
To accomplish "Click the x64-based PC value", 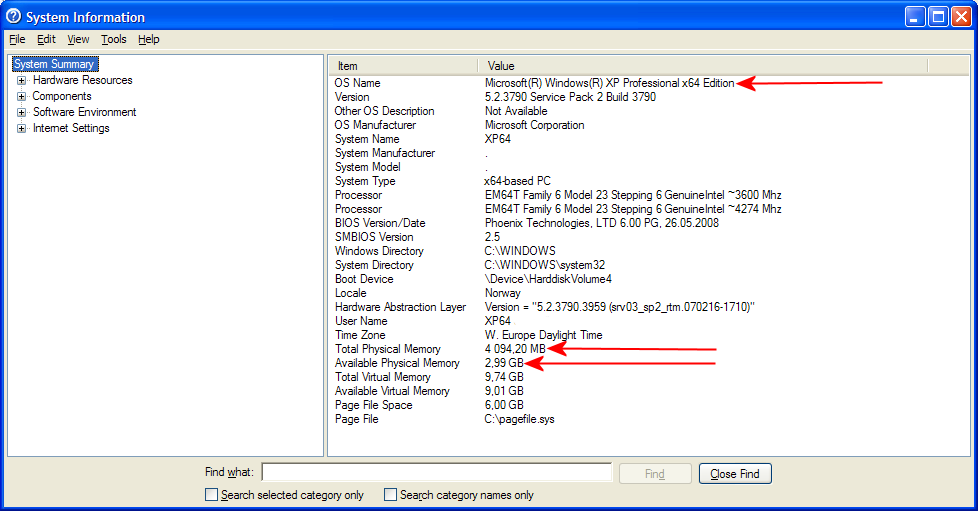I will 518,181.
